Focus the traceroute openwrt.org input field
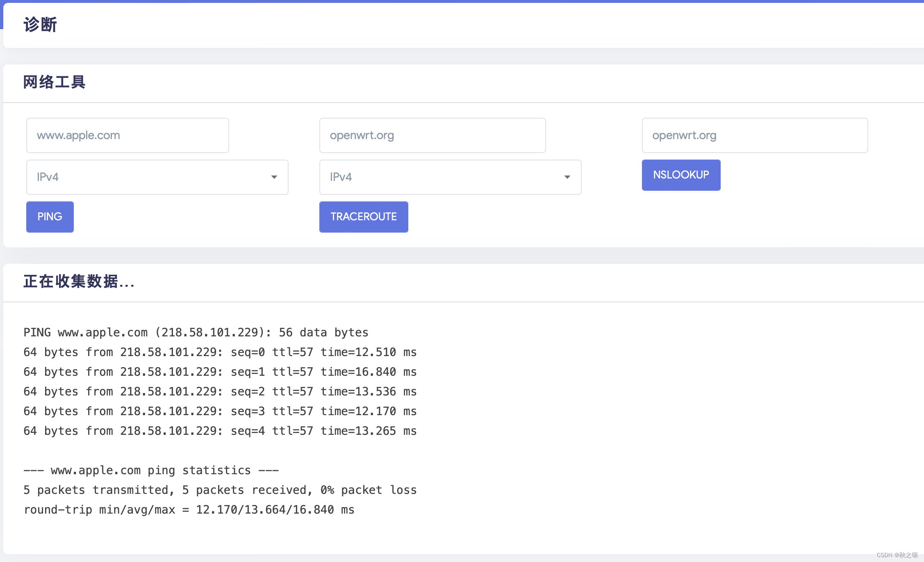The image size is (924, 562). [432, 135]
